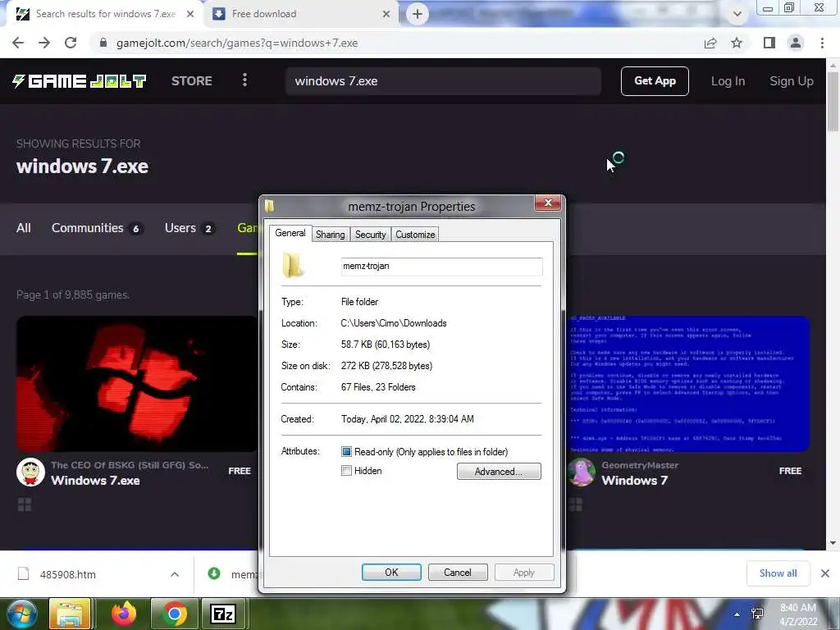This screenshot has width=840, height=630.
Task: Close the downloads bar
Action: coord(825,573)
